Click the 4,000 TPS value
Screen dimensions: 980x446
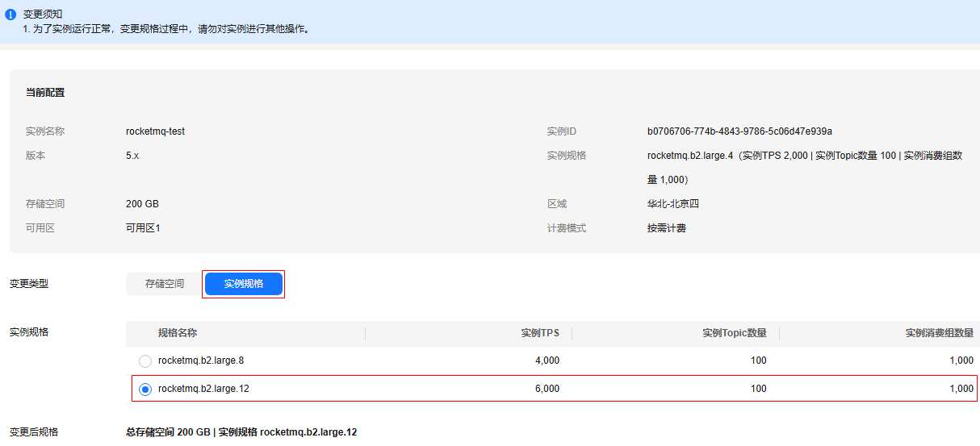(x=547, y=361)
